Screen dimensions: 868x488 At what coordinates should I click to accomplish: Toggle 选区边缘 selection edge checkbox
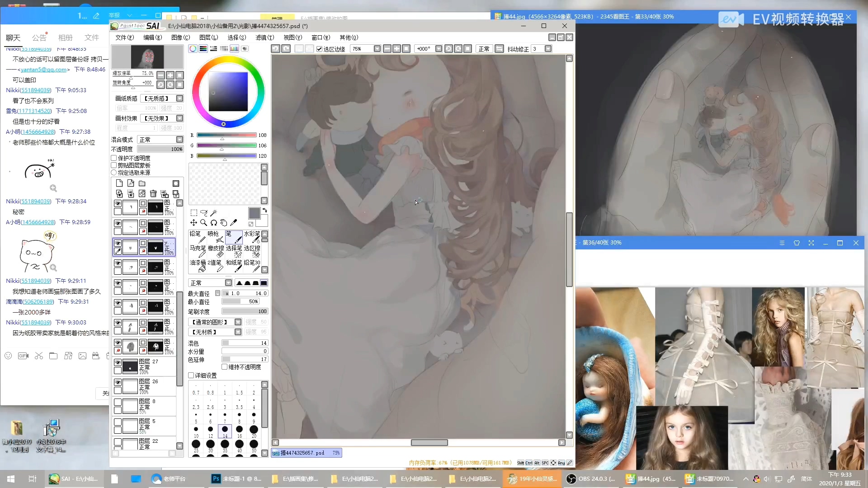(320, 49)
